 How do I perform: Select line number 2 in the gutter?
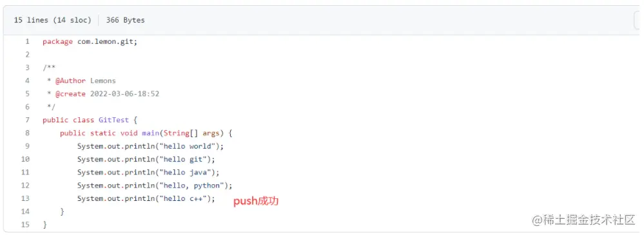pyautogui.click(x=27, y=55)
